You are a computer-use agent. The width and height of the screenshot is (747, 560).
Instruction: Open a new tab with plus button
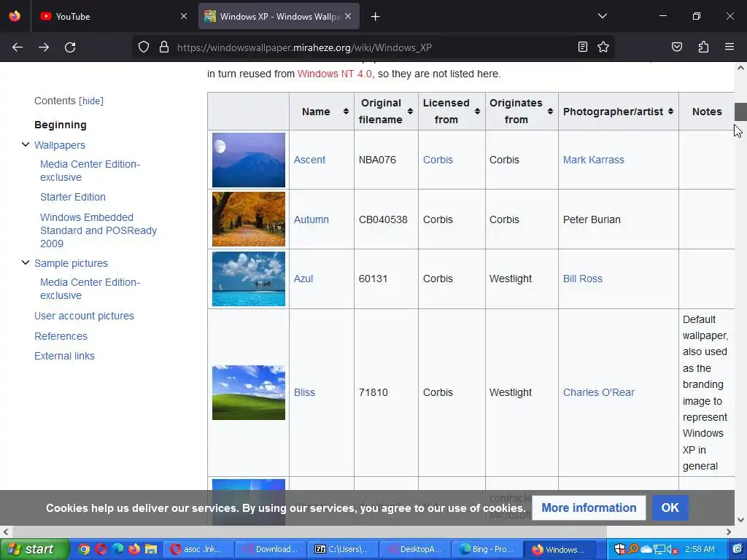point(376,17)
